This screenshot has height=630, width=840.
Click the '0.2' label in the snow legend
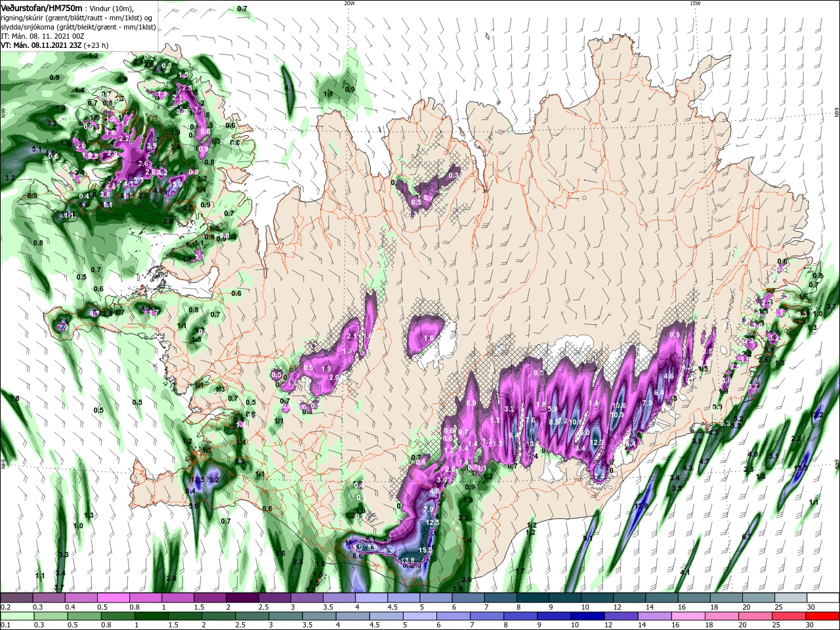[x=6, y=607]
